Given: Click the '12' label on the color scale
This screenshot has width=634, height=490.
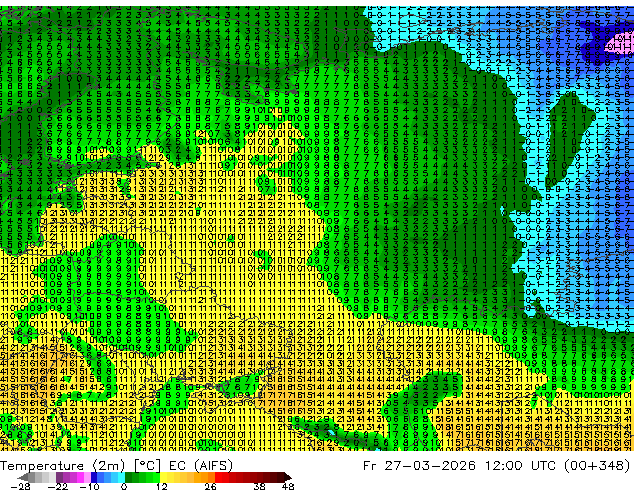Looking at the screenshot, I should pos(162,486).
